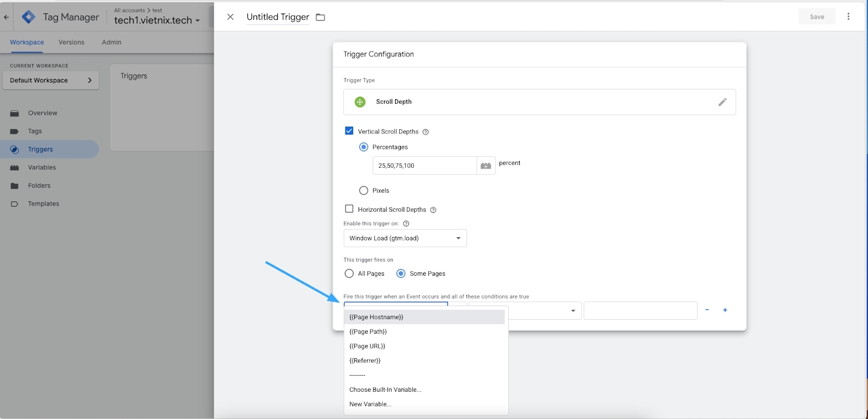Click the folder icon next to Untitled Trigger
The image size is (868, 419).
321,17
